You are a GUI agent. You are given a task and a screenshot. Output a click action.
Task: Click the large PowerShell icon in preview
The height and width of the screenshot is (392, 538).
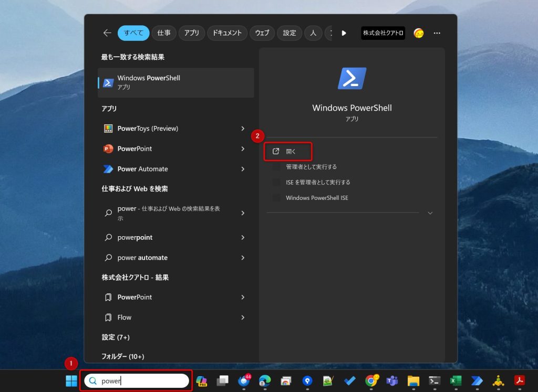point(352,79)
